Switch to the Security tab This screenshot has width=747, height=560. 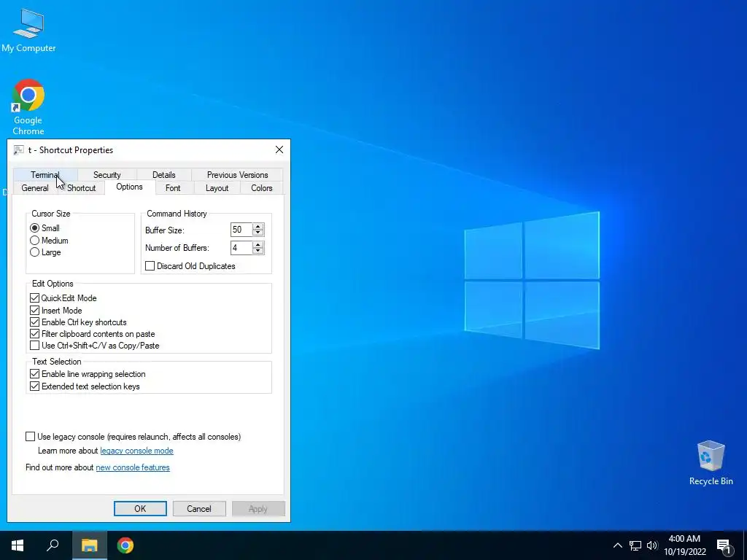click(x=107, y=175)
